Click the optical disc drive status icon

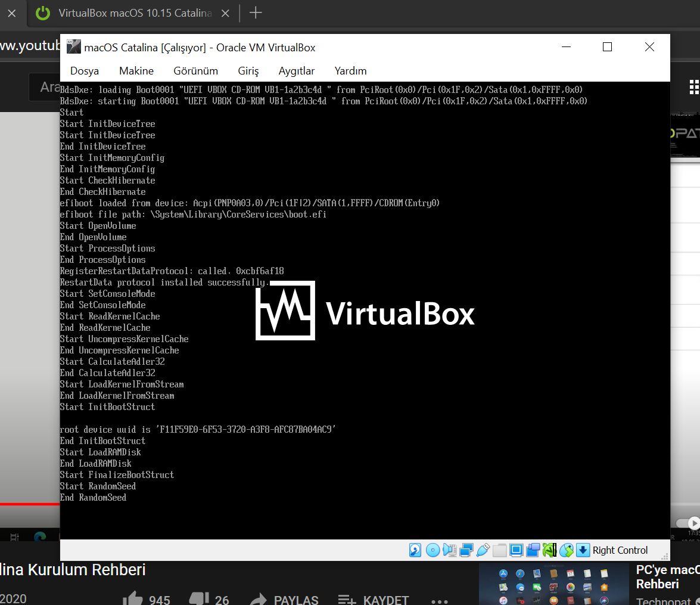point(433,550)
